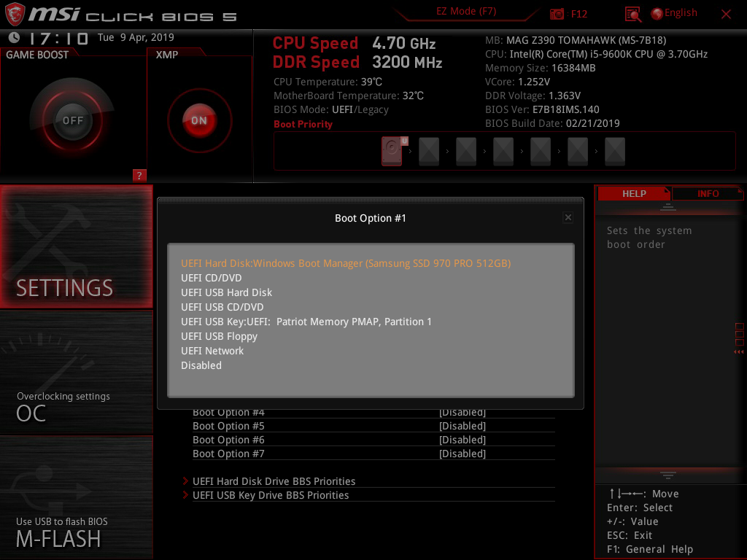Click the help panel bottom scroll handle
The width and height of the screenshot is (747, 560).
668,475
